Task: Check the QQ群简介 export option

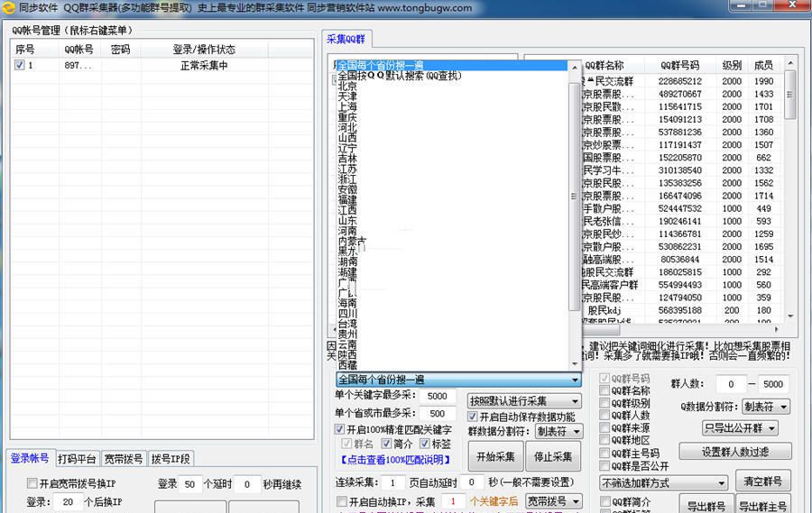Action: [x=604, y=501]
